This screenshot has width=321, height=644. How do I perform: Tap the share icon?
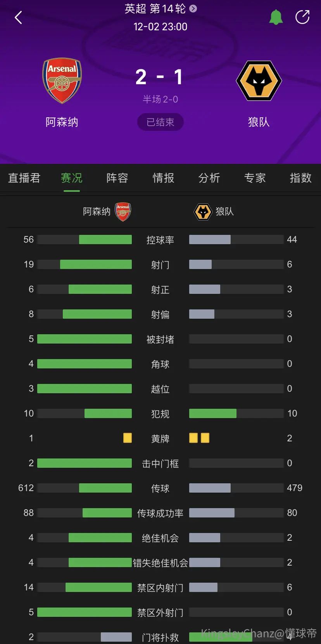302,17
